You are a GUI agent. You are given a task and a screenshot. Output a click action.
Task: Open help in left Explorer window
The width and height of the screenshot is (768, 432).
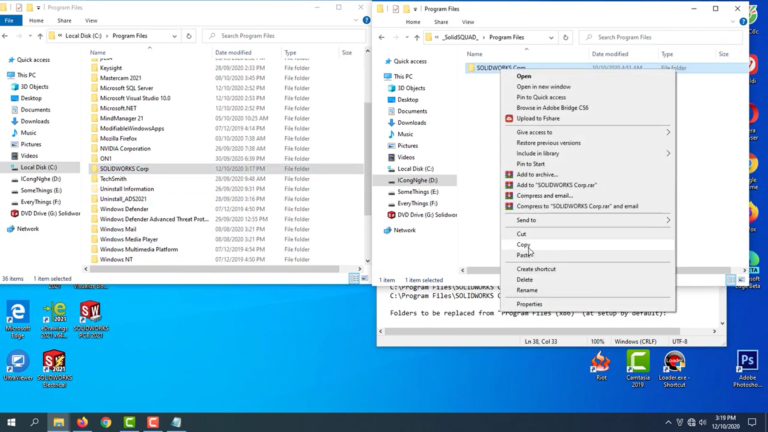(x=366, y=20)
